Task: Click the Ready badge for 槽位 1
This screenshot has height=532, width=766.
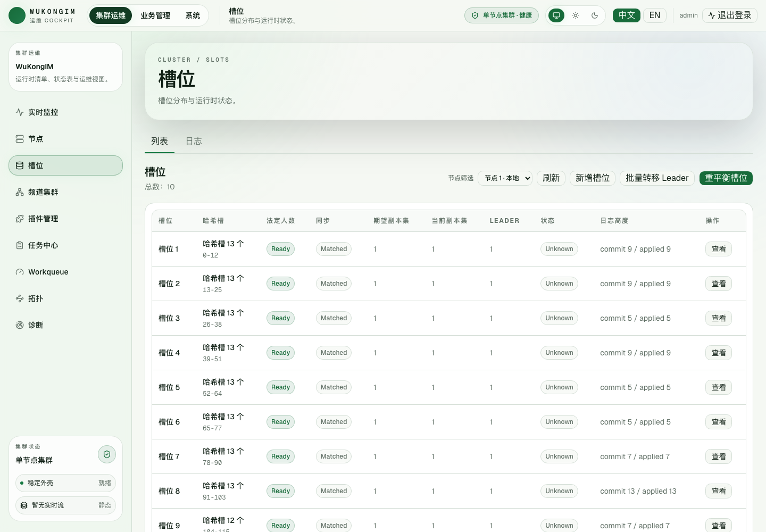Action: [280, 249]
